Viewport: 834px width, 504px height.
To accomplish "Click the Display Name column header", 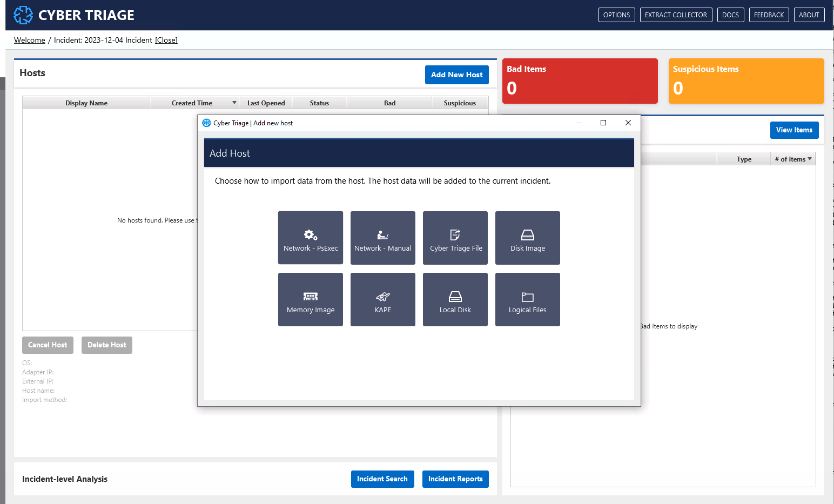I will (86, 103).
